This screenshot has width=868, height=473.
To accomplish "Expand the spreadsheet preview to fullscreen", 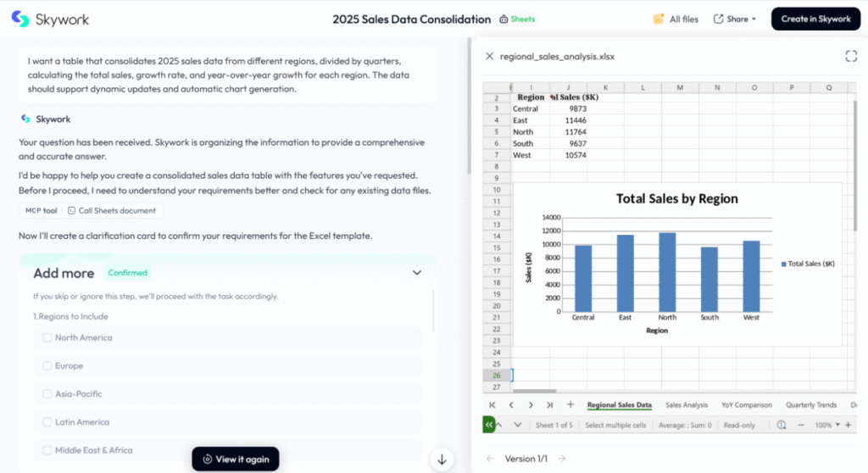I will tap(851, 56).
